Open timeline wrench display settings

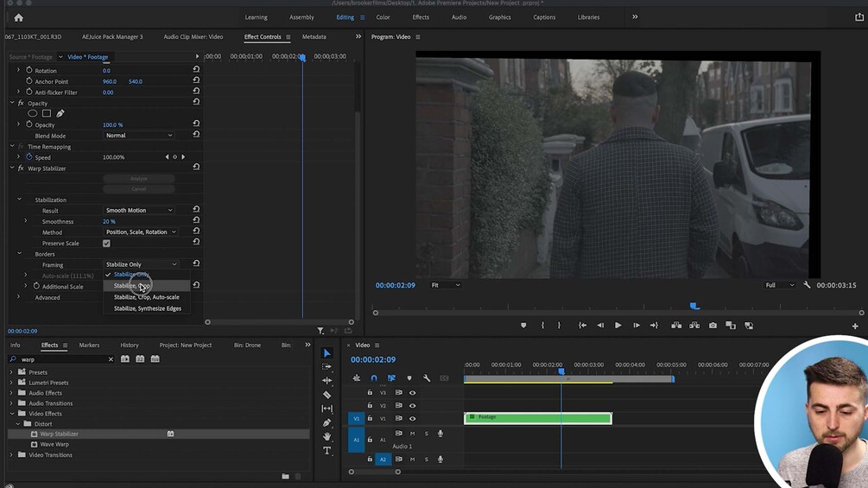[427, 378]
